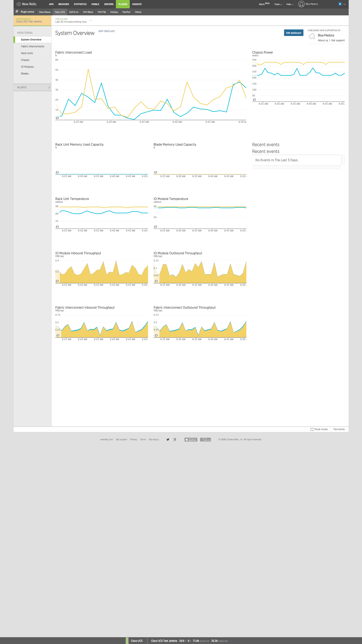Click Cisco UCS in bottom status bar
362x644 pixels.
(137, 641)
